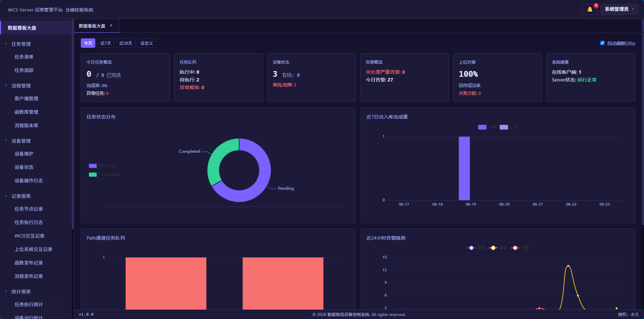Screen dimensions: 644x319
Task: Click the 授权: 永久 license text in footer
Action: pos(628,314)
